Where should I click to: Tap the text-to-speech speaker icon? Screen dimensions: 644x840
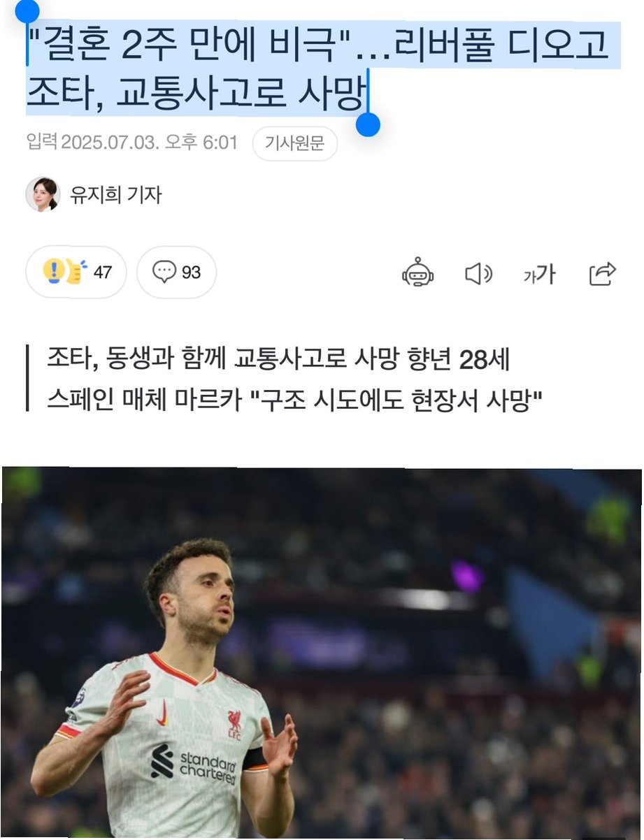pos(479,273)
